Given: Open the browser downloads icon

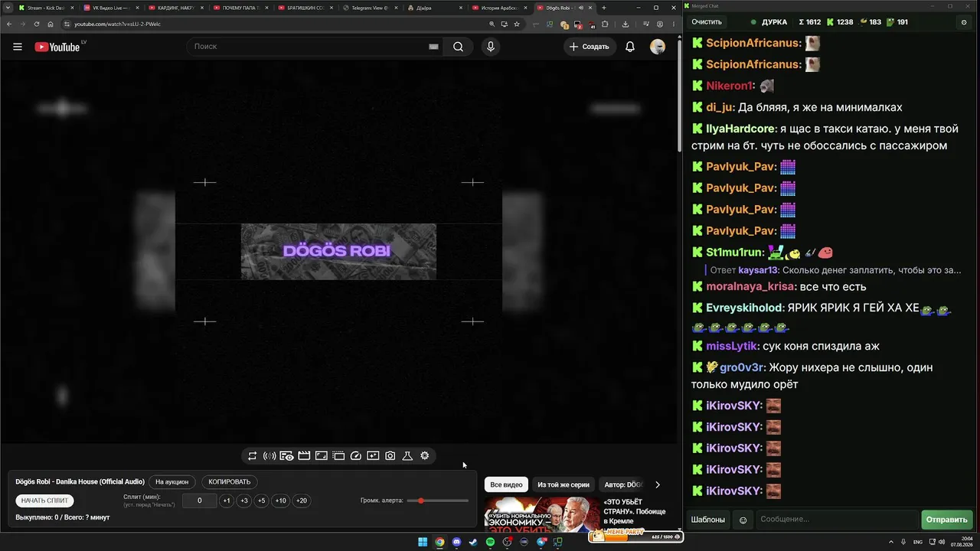Looking at the screenshot, I should [626, 24].
